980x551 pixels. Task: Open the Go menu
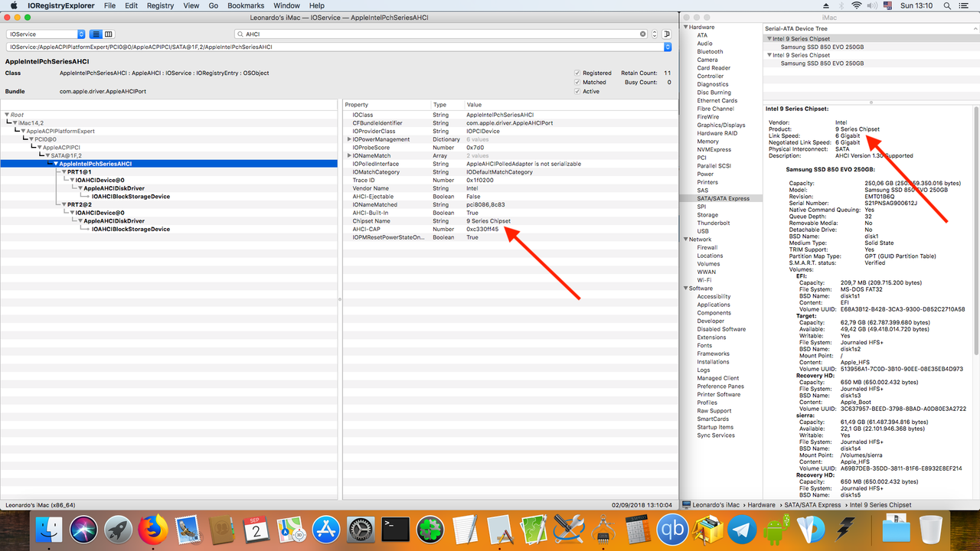(214, 5)
